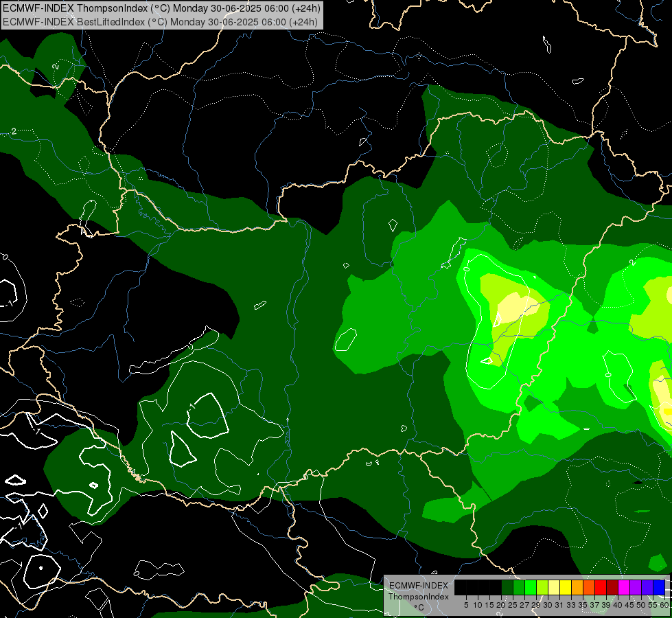Image resolution: width=672 pixels, height=618 pixels.
Task: Select the indigo 50–55 legend swatch
Action: tap(647, 587)
